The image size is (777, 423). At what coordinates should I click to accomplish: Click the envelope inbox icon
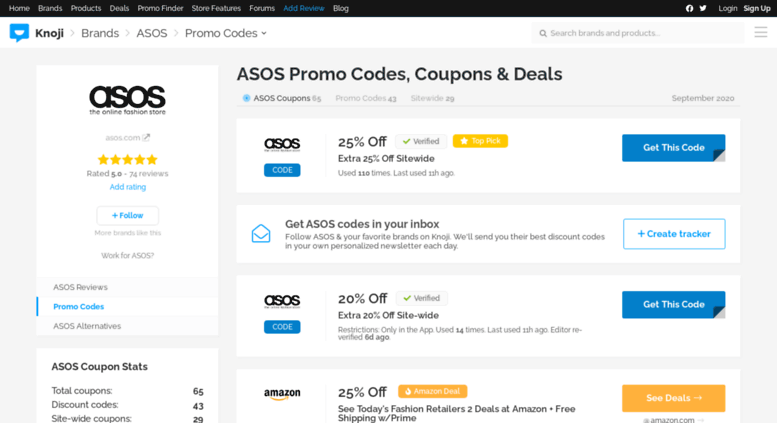[261, 233]
